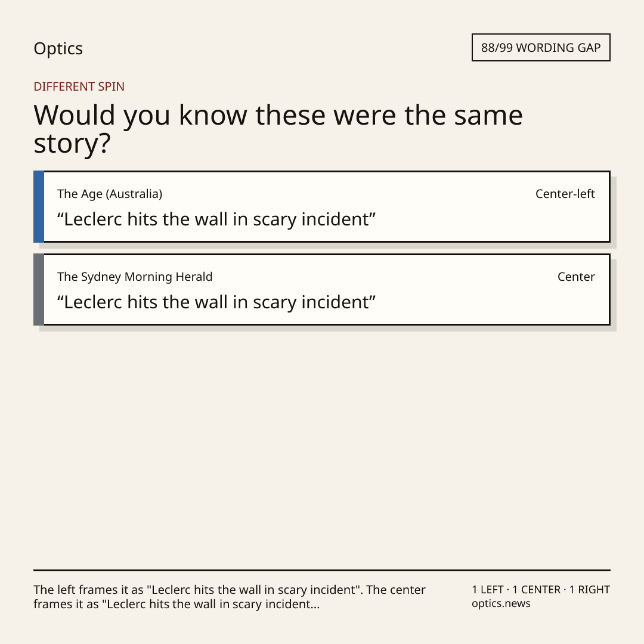Click the framing summary text at bottom
This screenshot has width=644, height=644.
pos(230,597)
